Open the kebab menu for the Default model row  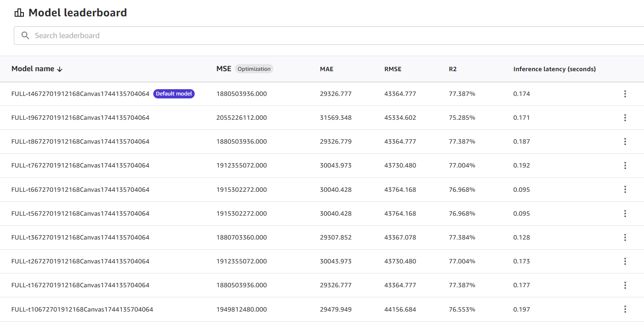coord(625,94)
